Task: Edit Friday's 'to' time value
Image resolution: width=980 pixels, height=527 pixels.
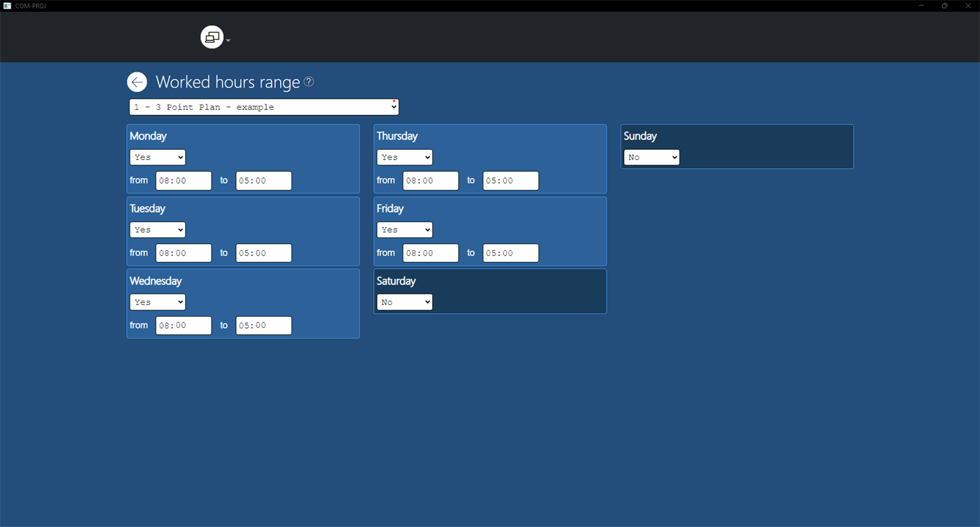Action: (x=510, y=252)
